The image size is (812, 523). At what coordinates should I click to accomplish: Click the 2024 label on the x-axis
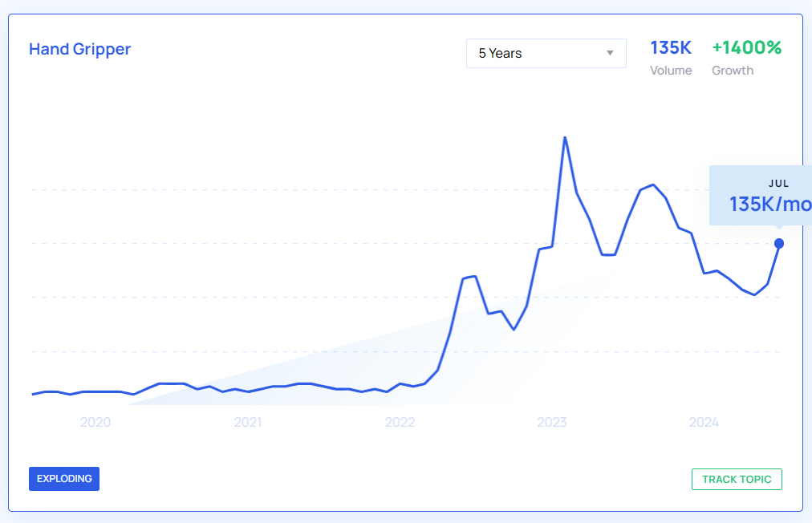(704, 423)
